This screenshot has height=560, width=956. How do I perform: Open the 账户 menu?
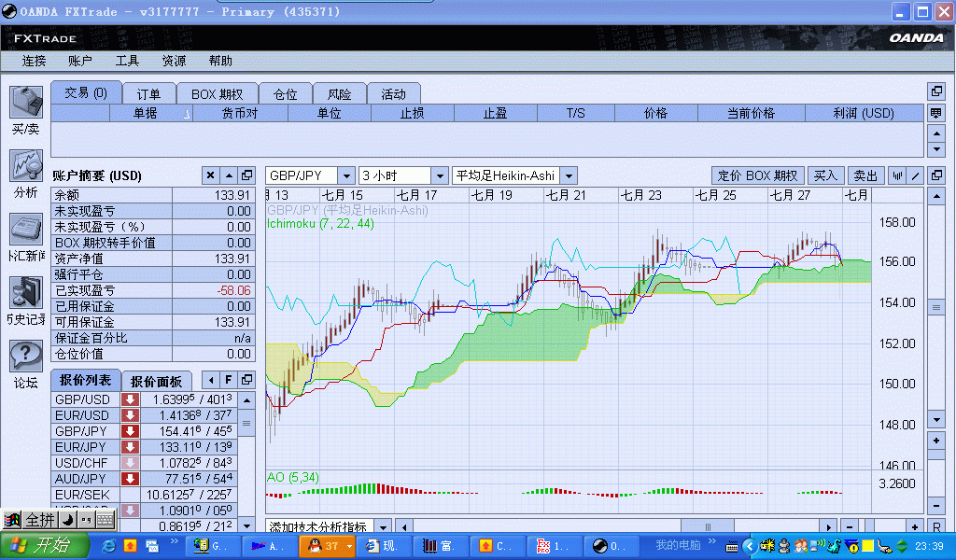(80, 61)
